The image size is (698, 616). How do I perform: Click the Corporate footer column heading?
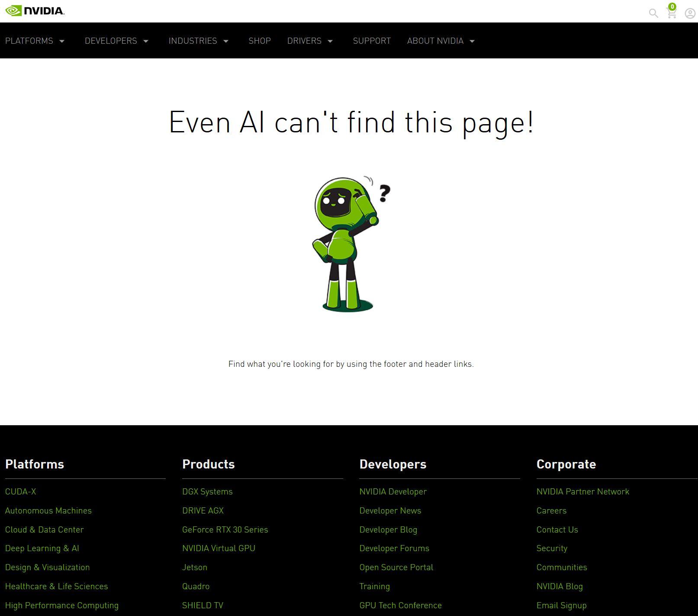click(566, 464)
